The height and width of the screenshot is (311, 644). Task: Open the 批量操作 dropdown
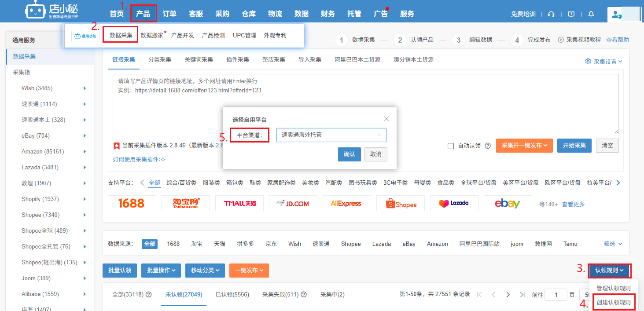[161, 270]
